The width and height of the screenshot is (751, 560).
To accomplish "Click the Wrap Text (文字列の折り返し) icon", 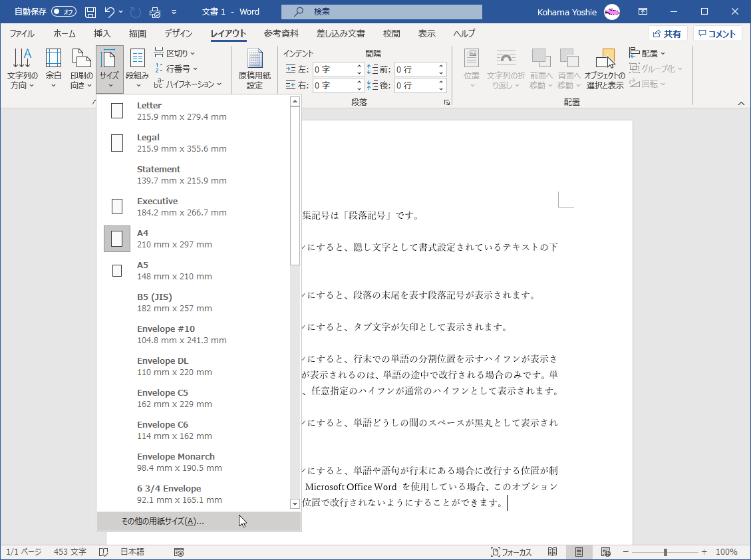I will pos(506,69).
